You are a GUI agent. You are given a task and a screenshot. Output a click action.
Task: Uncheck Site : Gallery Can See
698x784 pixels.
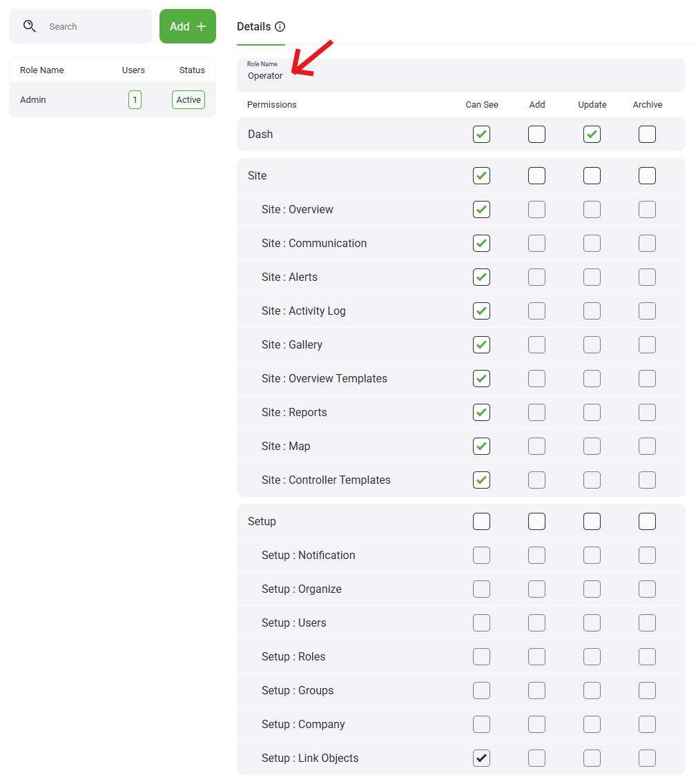482,345
